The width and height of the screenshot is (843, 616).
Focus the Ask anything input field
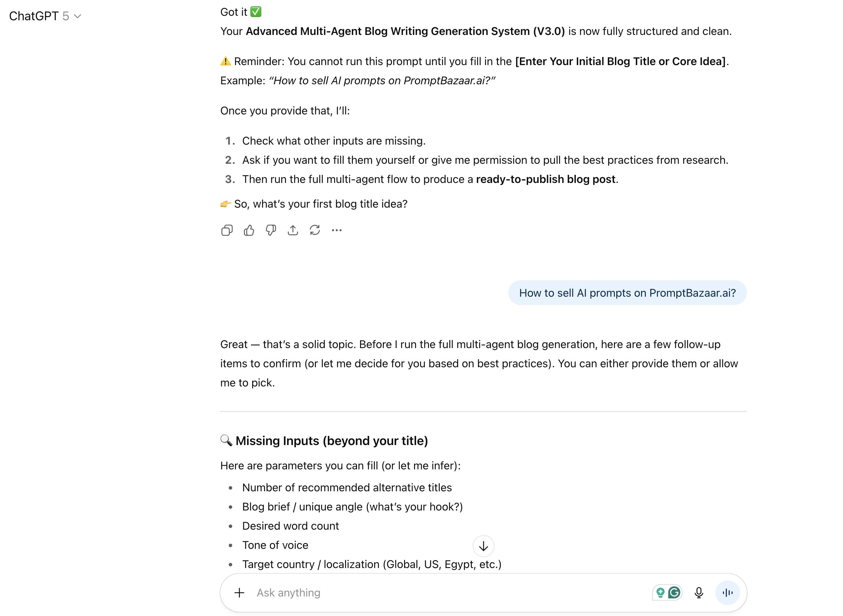[x=448, y=592]
